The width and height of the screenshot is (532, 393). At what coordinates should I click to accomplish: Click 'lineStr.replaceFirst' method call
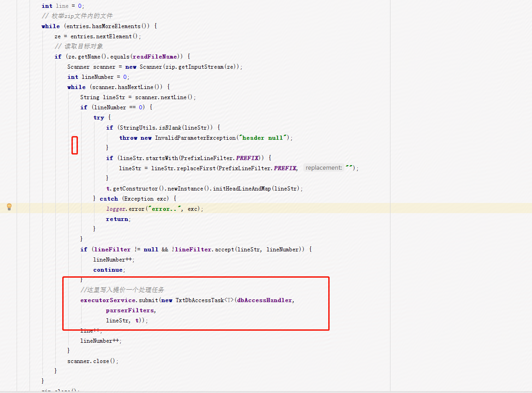183,168
